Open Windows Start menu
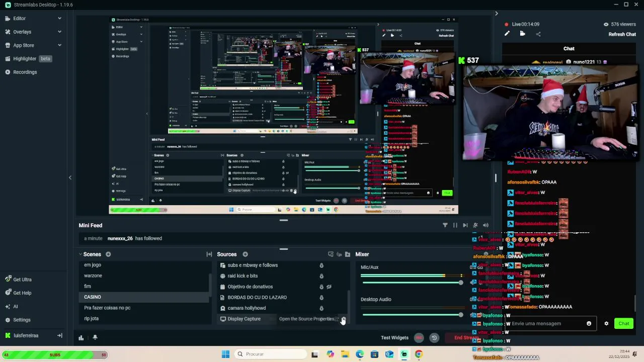Screen dimensions: 644x362 (x=225, y=354)
